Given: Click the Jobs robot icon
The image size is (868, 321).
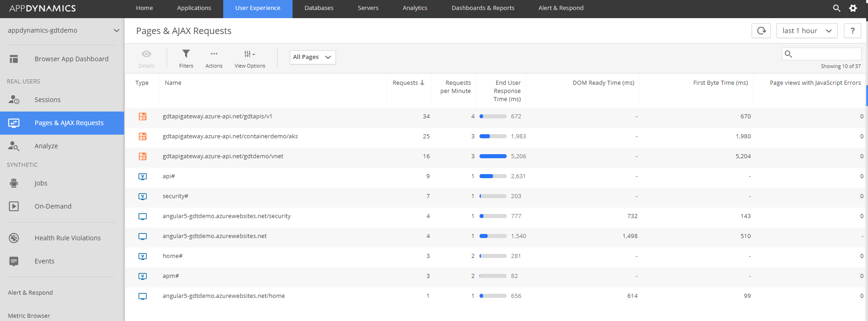Looking at the screenshot, I should point(14,183).
